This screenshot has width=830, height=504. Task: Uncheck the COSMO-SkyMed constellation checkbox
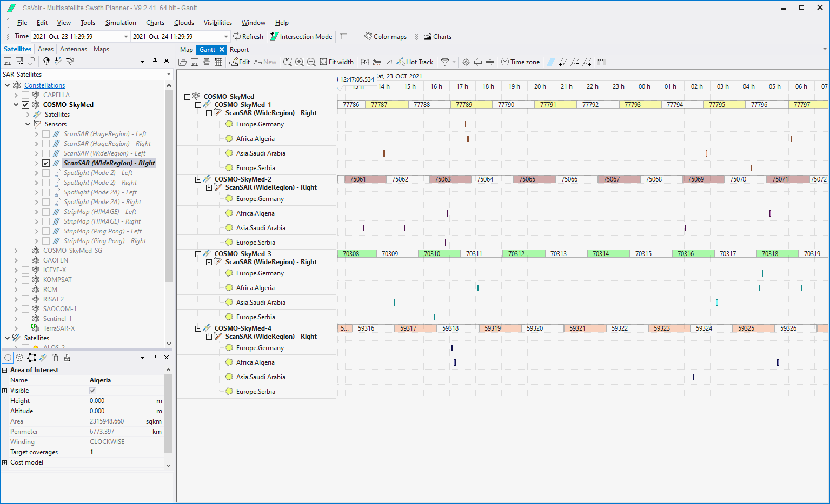tap(25, 105)
